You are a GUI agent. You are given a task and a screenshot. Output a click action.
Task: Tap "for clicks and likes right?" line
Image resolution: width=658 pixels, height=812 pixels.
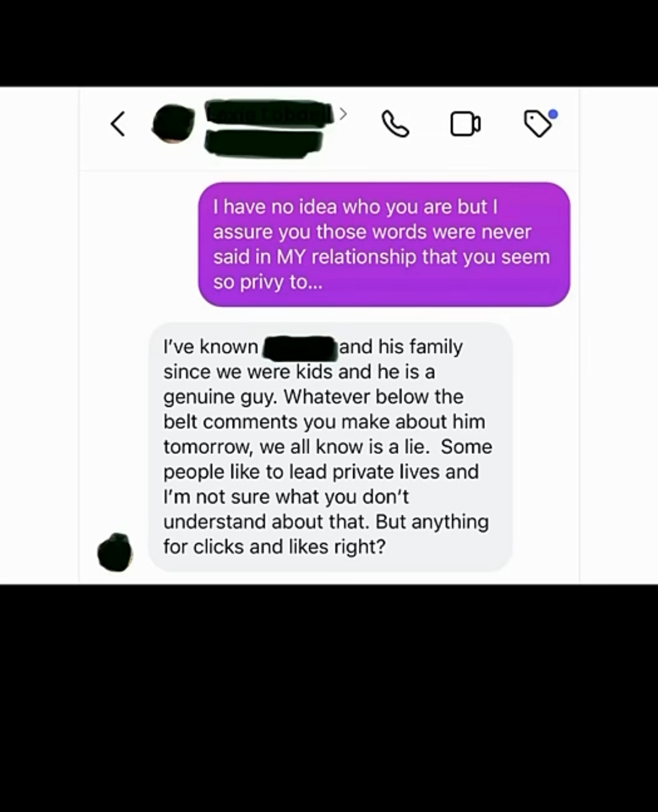[274, 546]
